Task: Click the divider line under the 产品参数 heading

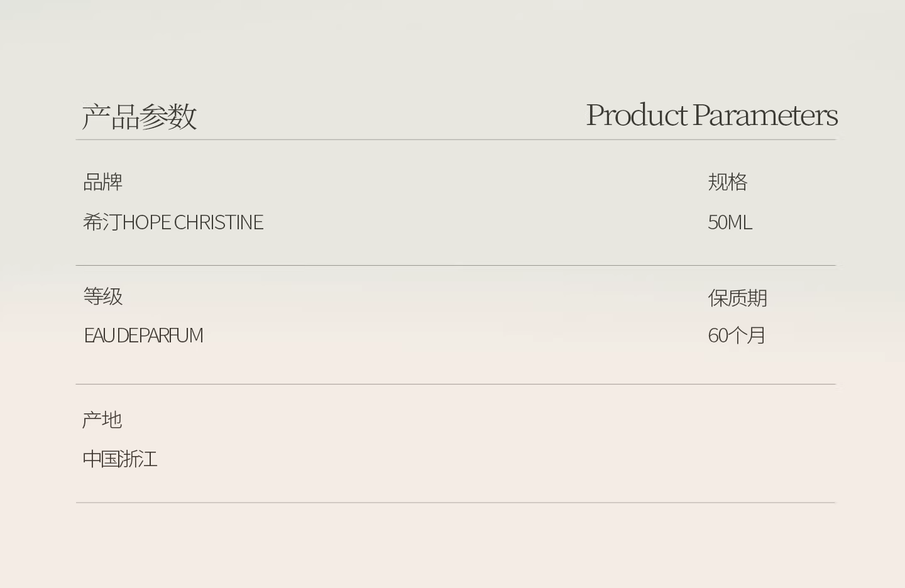Action: [x=456, y=139]
